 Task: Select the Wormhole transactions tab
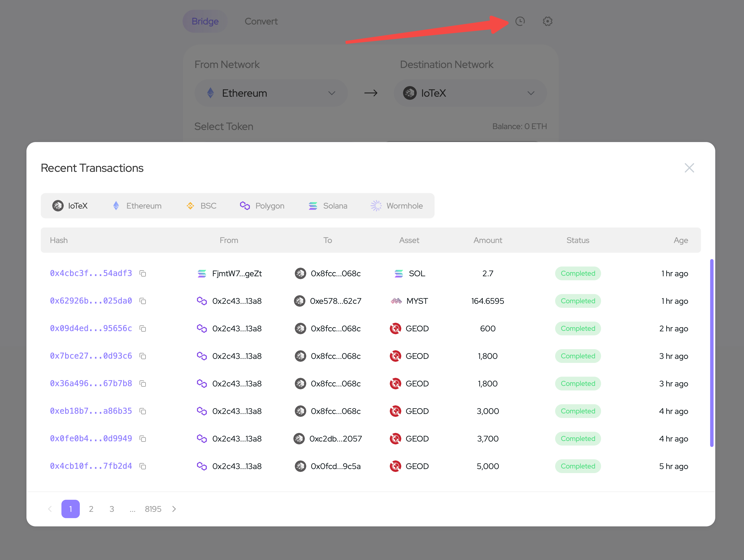(397, 206)
